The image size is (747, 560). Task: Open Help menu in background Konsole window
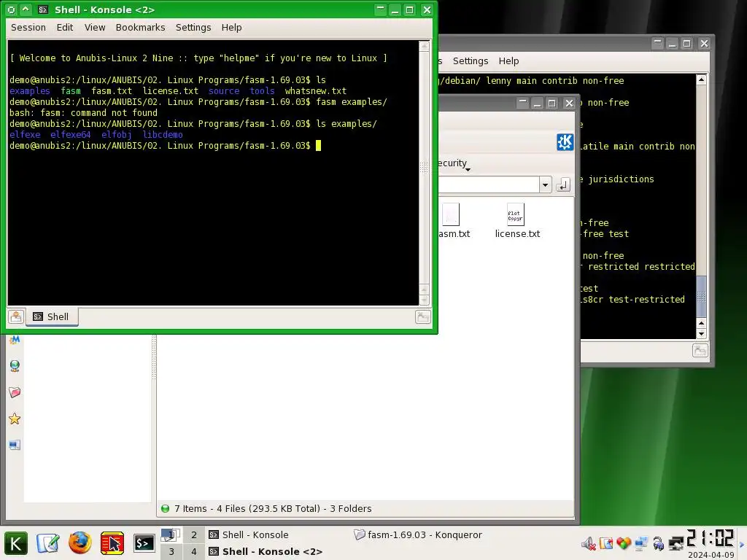click(508, 61)
